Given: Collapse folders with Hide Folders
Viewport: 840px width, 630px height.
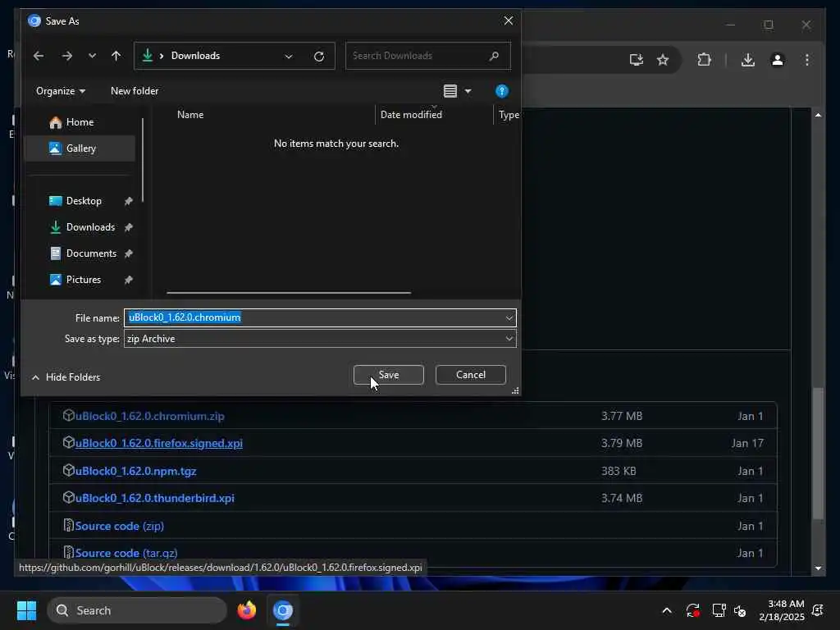Looking at the screenshot, I should pos(66,377).
